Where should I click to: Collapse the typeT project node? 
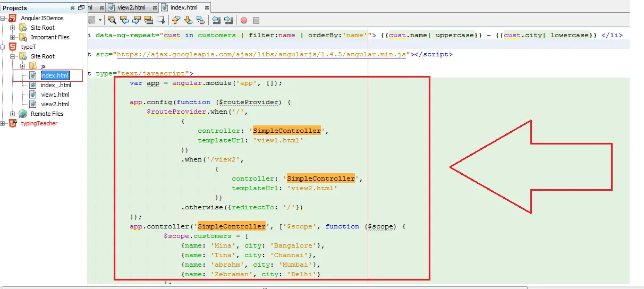3,47
